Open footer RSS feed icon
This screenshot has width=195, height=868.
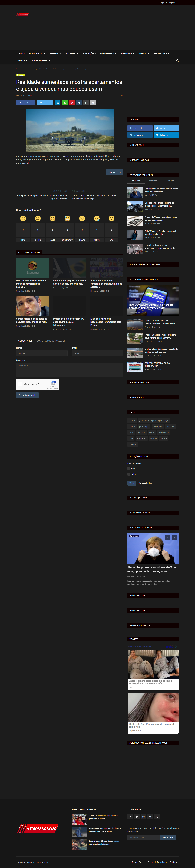[157, 816]
